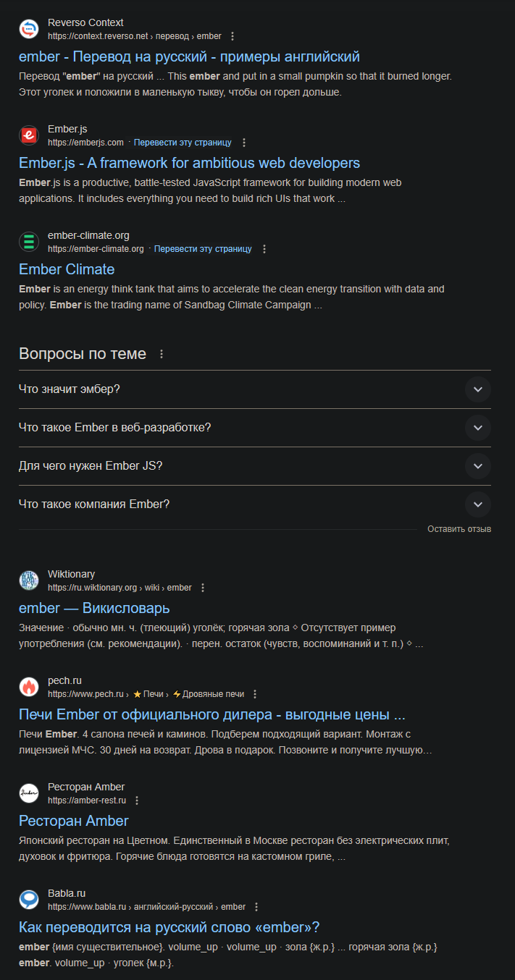This screenshot has width=515, height=980.
Task: Expand question "Что значит эмбер?"
Action: [477, 389]
